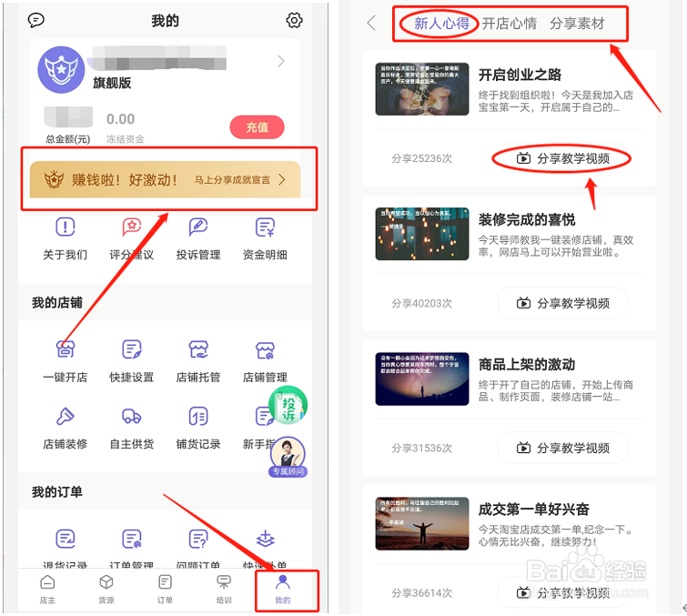
Task: Tap the 旗舰版 membership label
Action: [x=112, y=83]
